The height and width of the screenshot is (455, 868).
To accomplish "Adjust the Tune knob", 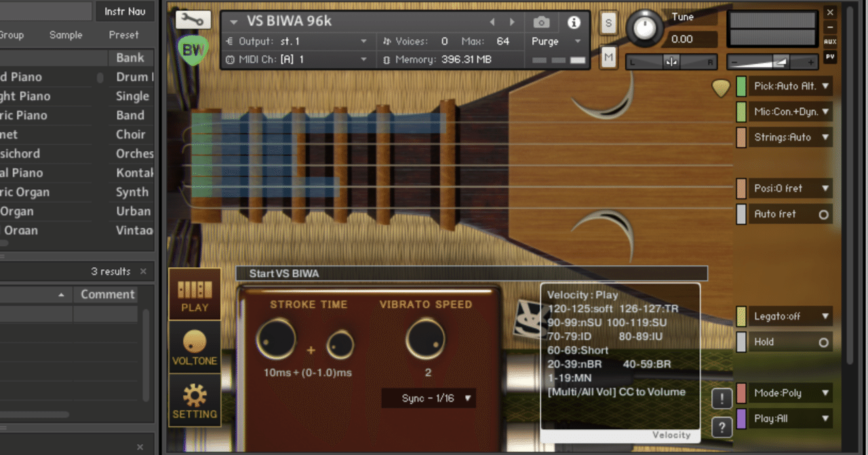I will [x=644, y=28].
